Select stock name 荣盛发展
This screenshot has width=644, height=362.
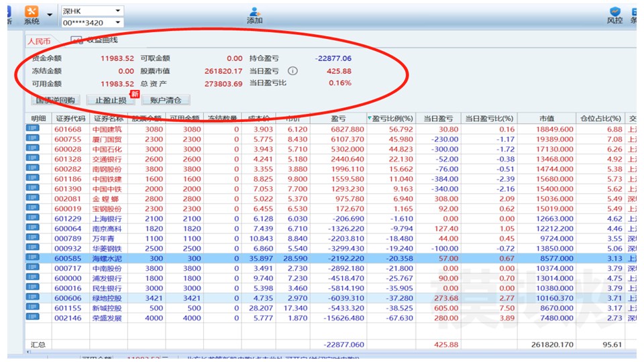pos(107,318)
